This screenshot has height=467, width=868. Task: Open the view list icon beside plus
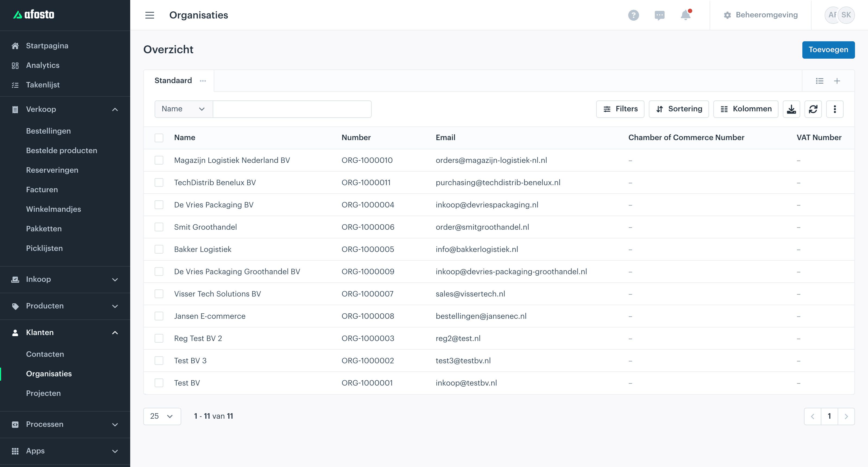(x=819, y=81)
